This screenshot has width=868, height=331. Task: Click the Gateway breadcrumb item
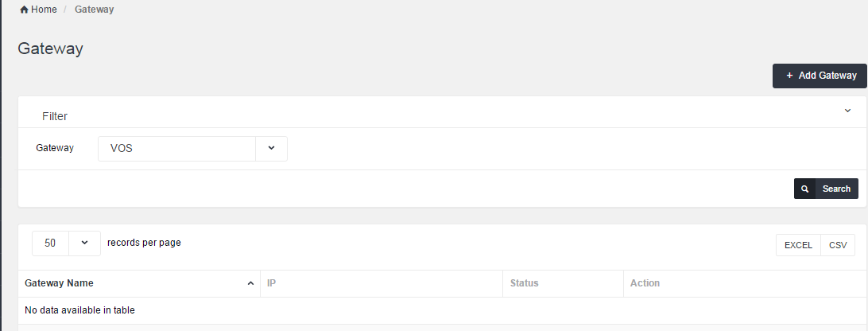point(95,10)
